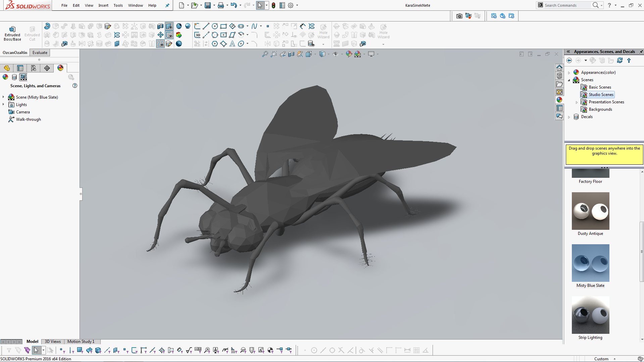
Task: Open the Zoom to Fit tool
Action: click(265, 54)
